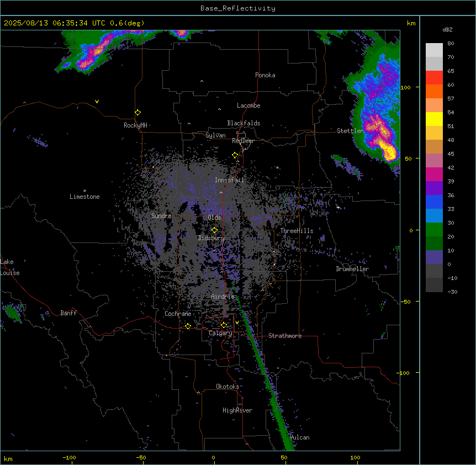The height and width of the screenshot is (465, 476).
Task: Click the bright yellow storm core southeast of Stettler
Action: click(x=389, y=151)
